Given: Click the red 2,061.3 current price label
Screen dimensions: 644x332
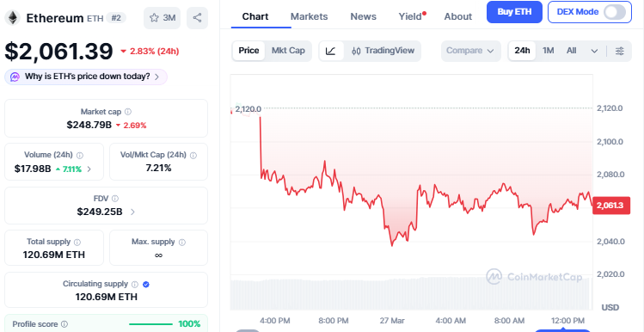Looking at the screenshot, I should [611, 206].
